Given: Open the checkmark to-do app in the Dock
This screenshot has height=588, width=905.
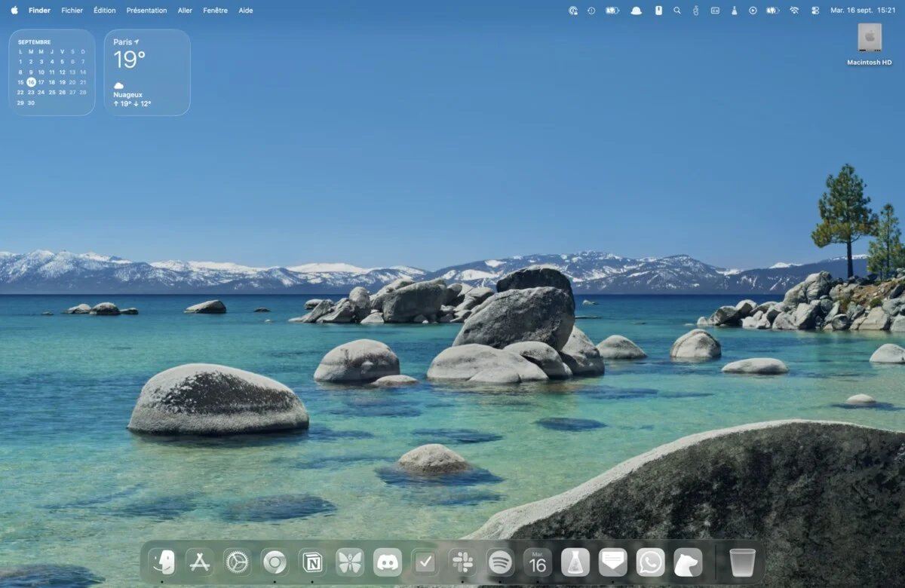Looking at the screenshot, I should 425,562.
